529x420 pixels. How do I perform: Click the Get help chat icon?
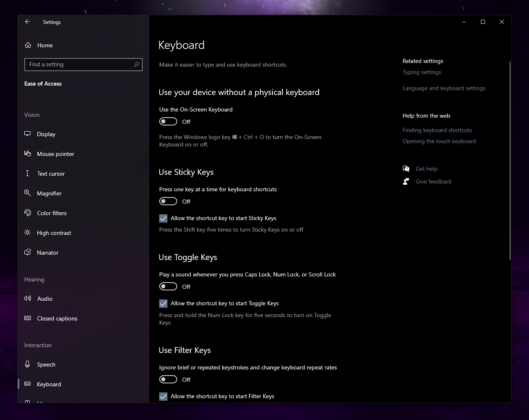point(406,169)
